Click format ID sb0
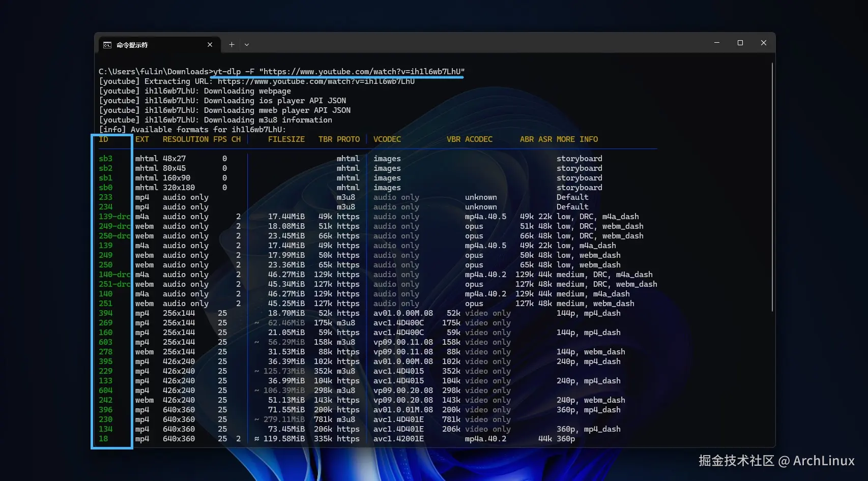The height and width of the screenshot is (481, 868). [x=105, y=188]
